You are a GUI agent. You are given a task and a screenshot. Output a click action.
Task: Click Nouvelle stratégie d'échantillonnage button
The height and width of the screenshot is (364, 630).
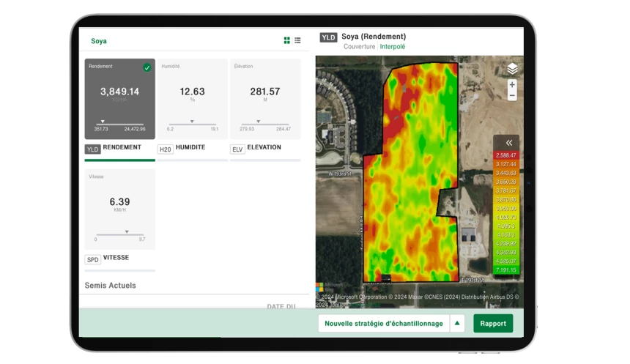point(383,323)
